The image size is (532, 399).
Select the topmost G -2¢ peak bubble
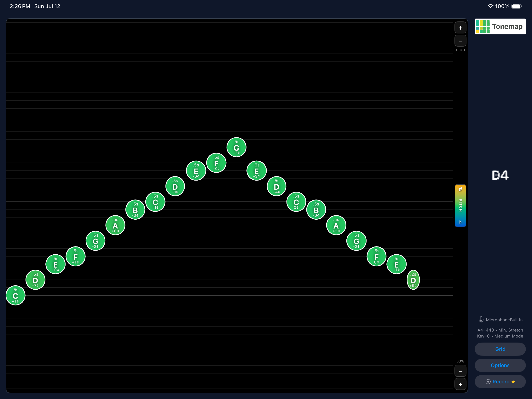(x=236, y=147)
